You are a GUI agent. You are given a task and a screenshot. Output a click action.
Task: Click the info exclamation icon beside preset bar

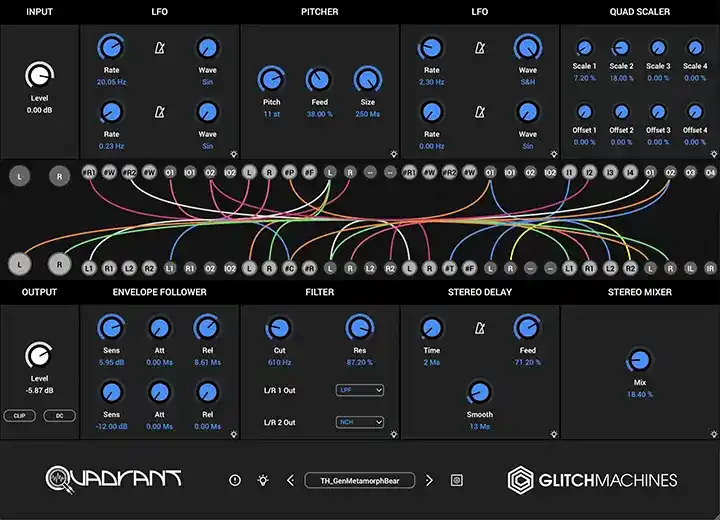click(x=235, y=480)
